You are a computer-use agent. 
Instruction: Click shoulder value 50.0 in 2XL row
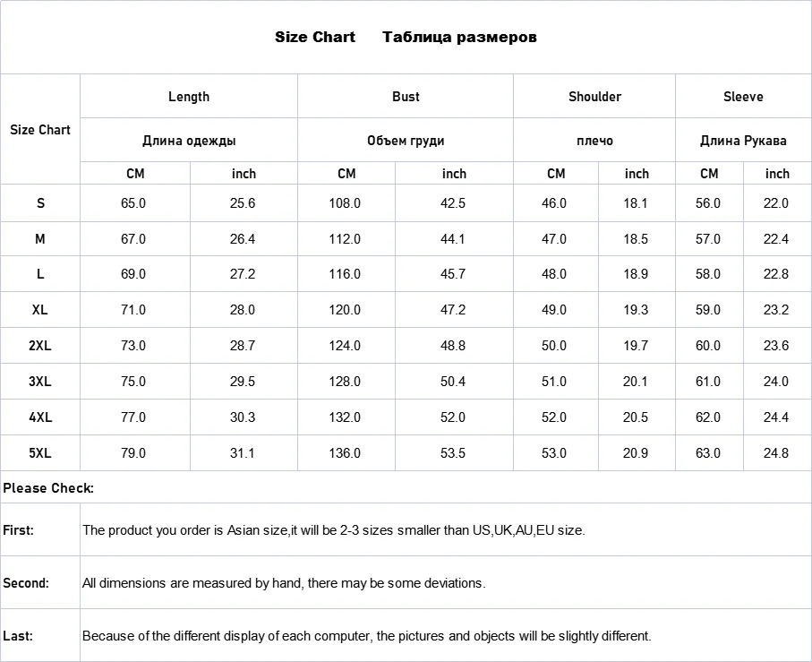tap(554, 346)
